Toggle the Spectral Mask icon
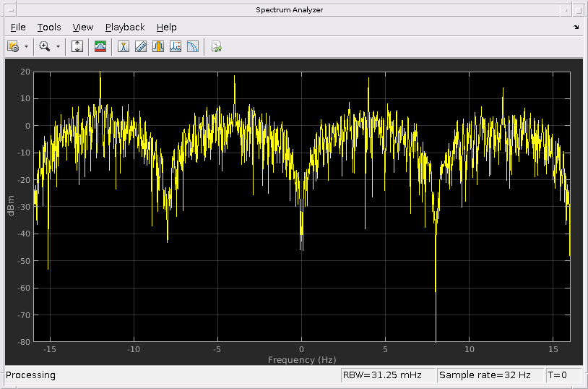 tap(100, 46)
